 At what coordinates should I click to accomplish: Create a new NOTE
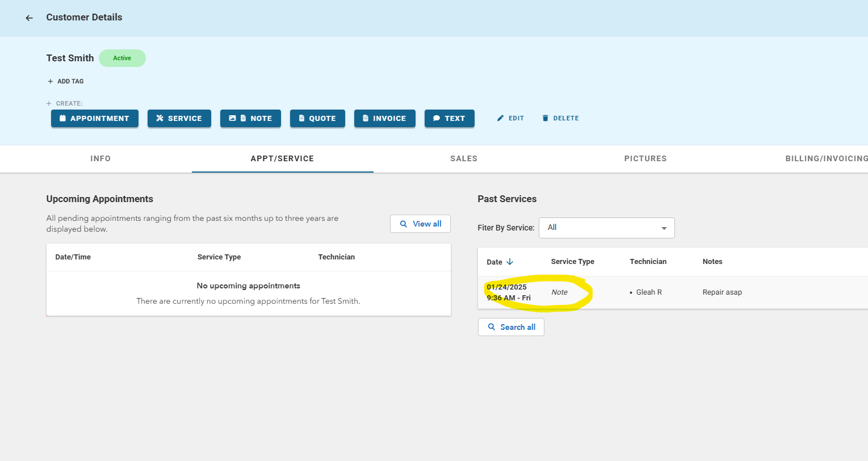(x=250, y=118)
